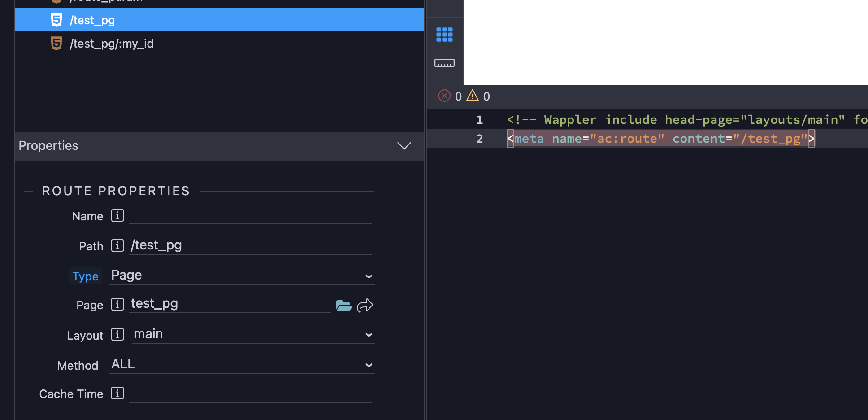The image size is (868, 420).
Task: Open the Layout dropdown showing main
Action: (x=253, y=334)
